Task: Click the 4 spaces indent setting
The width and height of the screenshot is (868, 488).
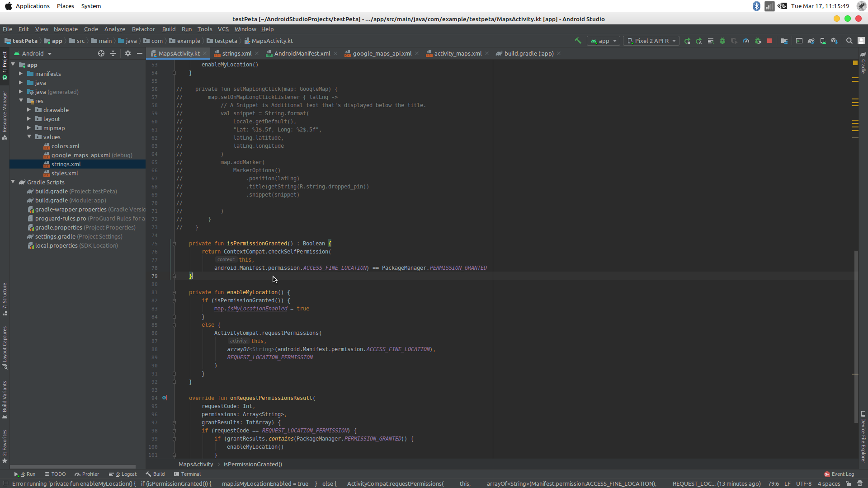Action: coord(829,483)
